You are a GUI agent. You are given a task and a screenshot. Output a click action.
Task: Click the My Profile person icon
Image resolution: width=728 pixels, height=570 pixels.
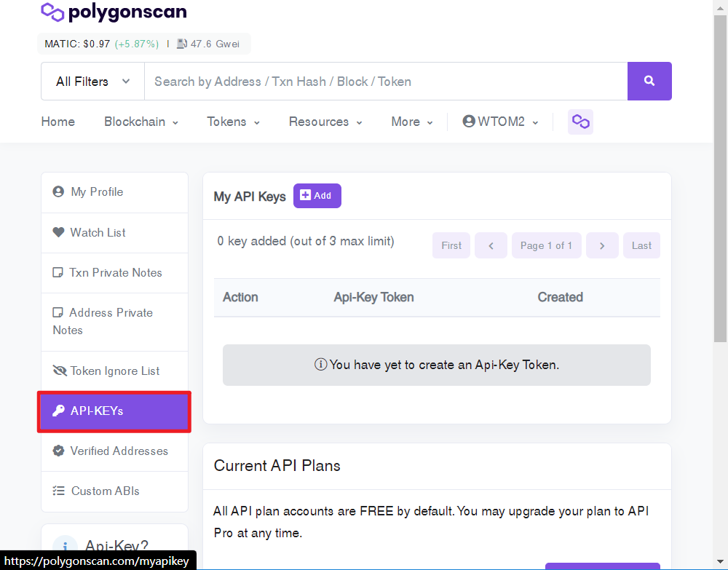(x=58, y=191)
